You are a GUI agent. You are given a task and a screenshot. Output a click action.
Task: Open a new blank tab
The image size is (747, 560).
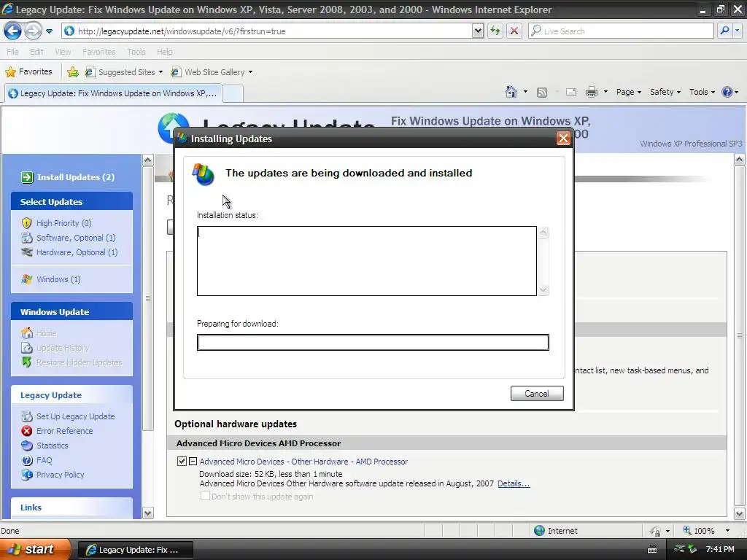233,93
